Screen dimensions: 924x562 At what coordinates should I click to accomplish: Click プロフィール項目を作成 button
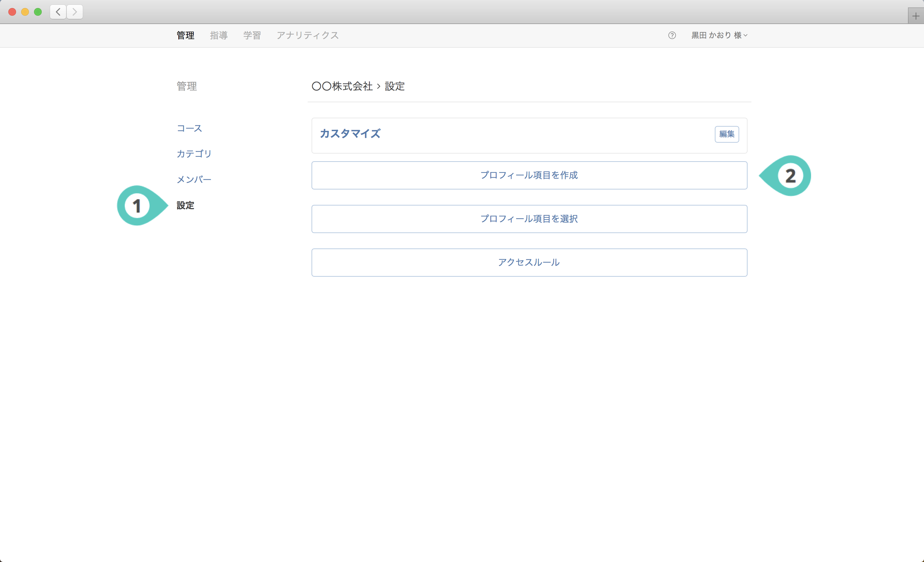(529, 175)
